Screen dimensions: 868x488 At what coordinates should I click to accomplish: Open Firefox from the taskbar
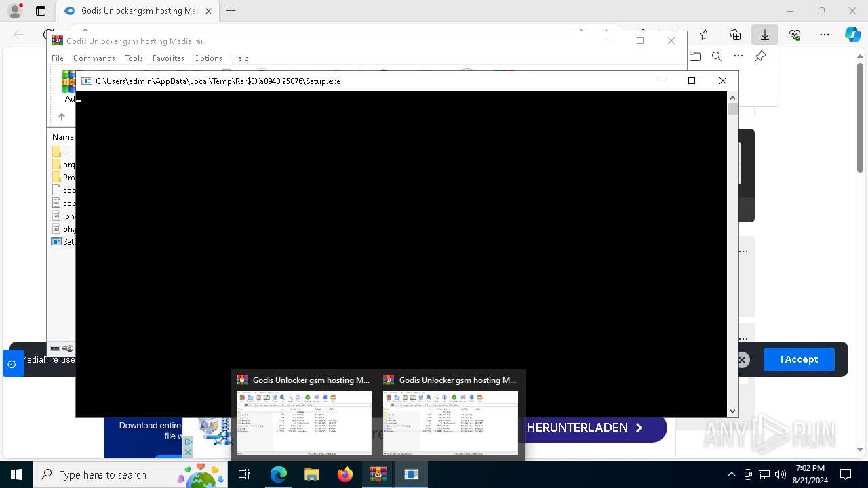point(345,474)
